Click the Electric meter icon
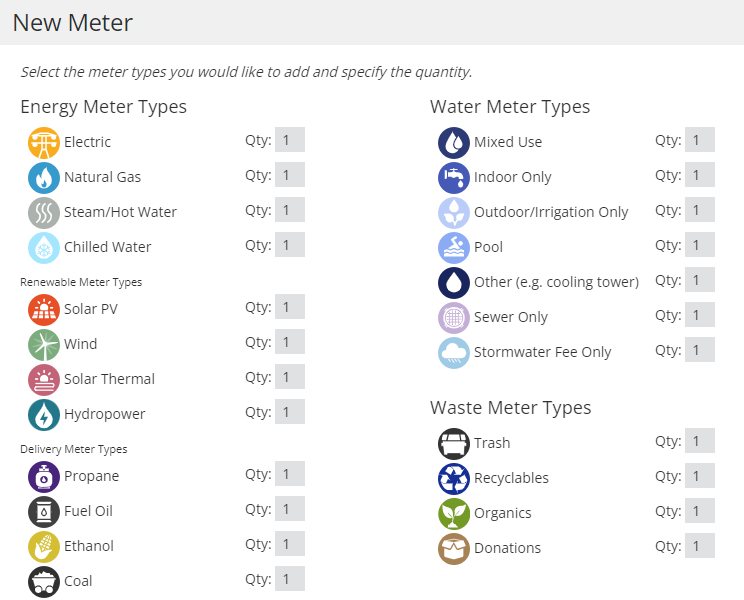The height and width of the screenshot is (600, 744). click(44, 142)
